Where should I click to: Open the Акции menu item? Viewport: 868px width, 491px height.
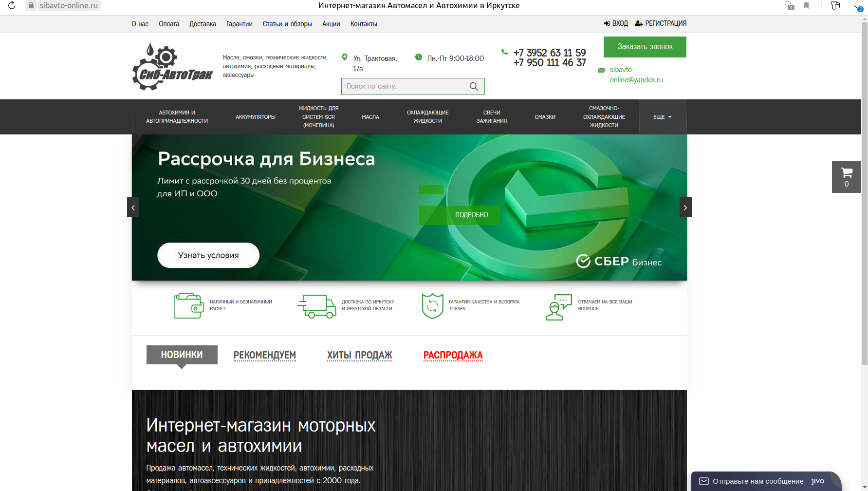coord(331,24)
